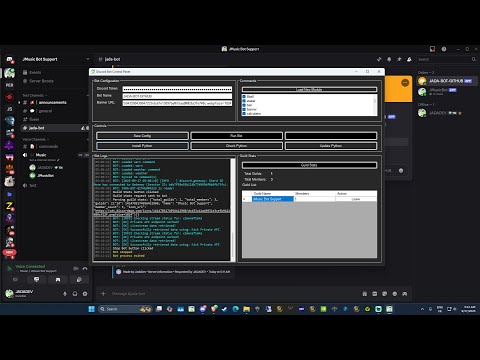This screenshot has height=360, width=480.
Task: Click Install Python button
Action: click(142, 146)
